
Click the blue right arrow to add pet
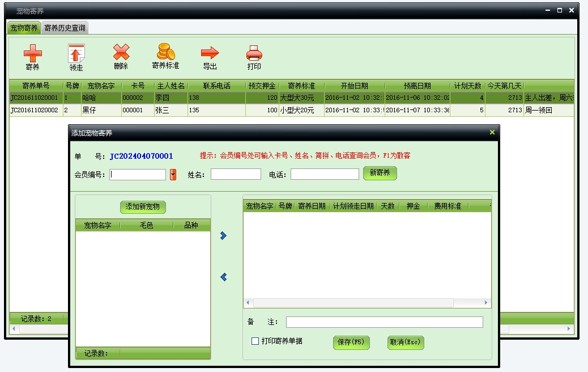pos(223,235)
